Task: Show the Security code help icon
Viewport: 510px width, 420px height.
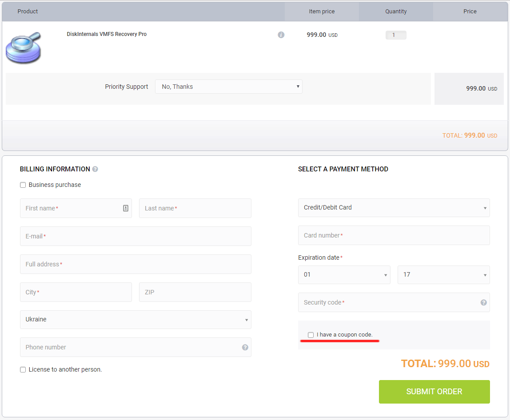Action: pos(484,302)
